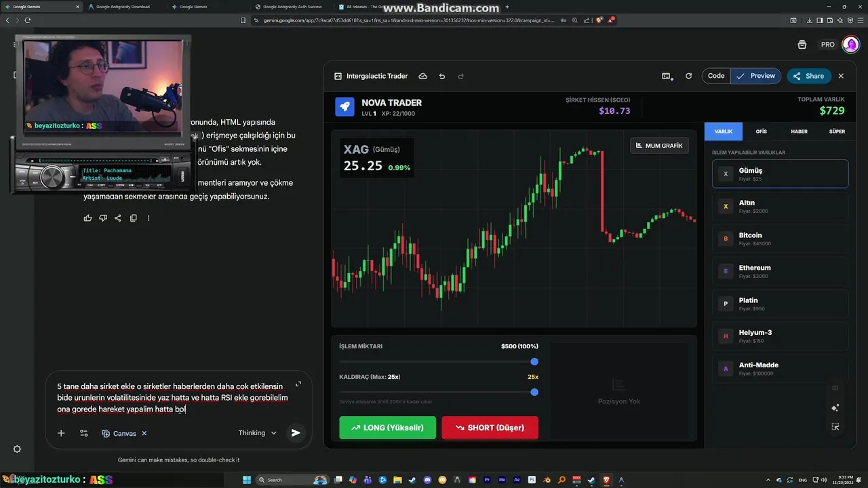This screenshot has height=488, width=868.
Task: Click the sparkle AI edit icon in Canvas
Action: (x=835, y=407)
